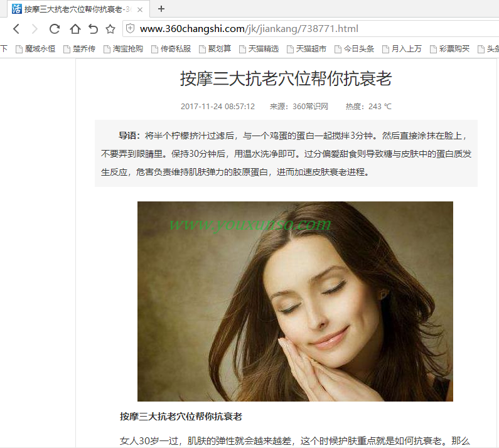This screenshot has height=448, width=499.
Task: Go to the browser home page icon
Action: pos(75,29)
